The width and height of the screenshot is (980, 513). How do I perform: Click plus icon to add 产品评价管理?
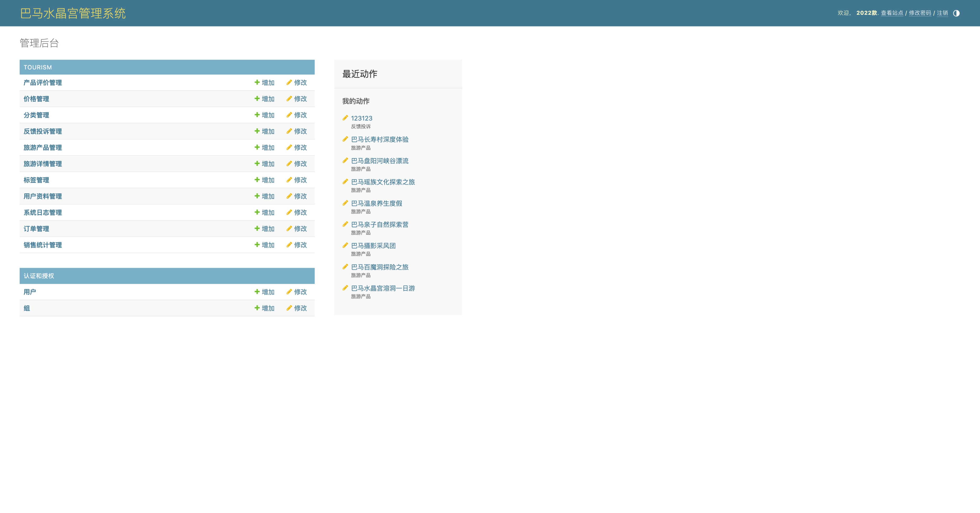[x=257, y=82]
